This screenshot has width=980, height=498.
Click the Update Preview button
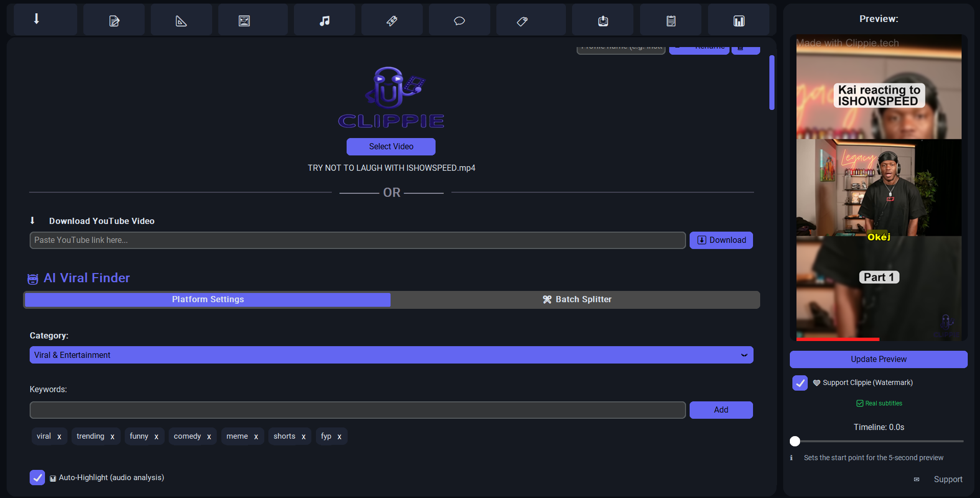point(878,359)
